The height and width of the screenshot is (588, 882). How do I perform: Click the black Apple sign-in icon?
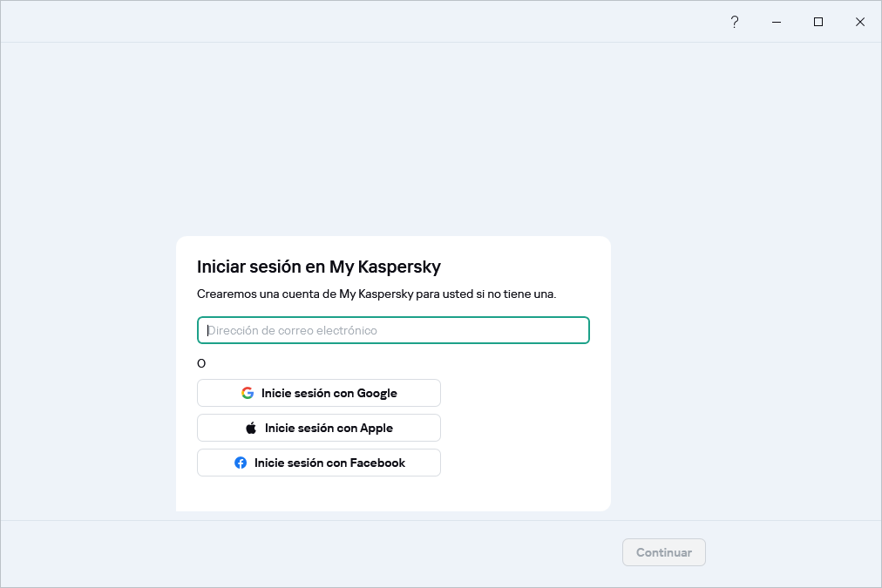point(249,428)
